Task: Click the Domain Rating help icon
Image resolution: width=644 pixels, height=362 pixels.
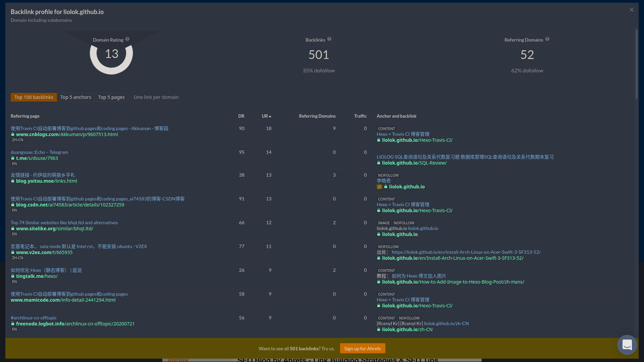Action: (127, 39)
